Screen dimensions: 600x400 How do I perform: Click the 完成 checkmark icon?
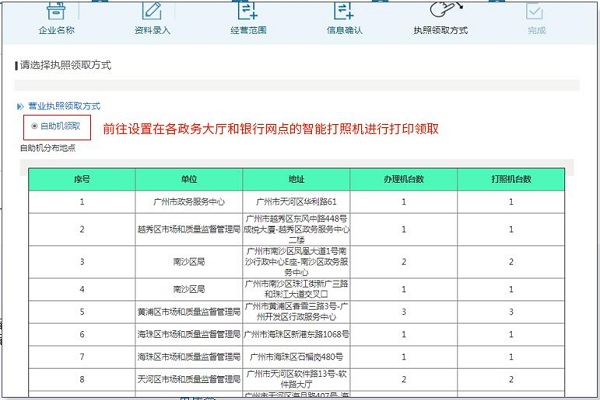coord(535,11)
